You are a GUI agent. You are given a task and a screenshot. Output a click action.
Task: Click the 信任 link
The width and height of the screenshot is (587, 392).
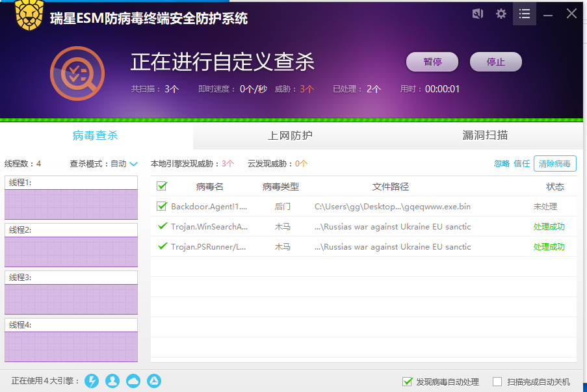[x=522, y=164]
